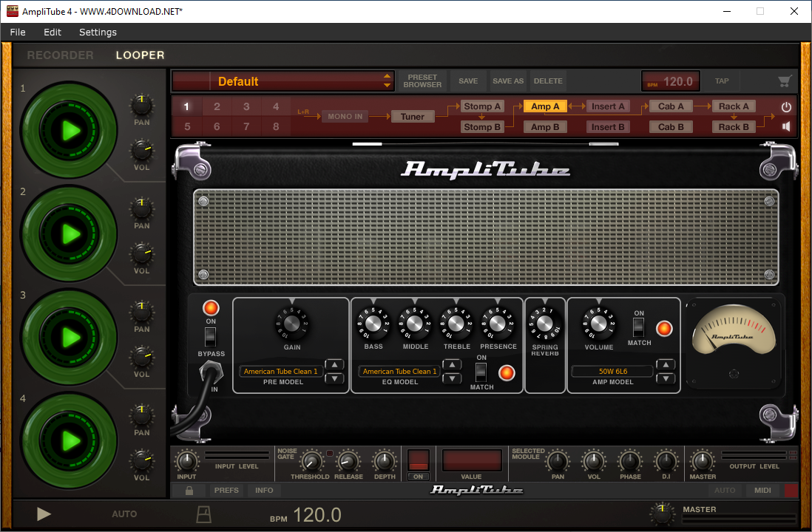Click the AmpliTube logo in bottom panel
The height and width of the screenshot is (532, 812).
pyautogui.click(x=476, y=490)
